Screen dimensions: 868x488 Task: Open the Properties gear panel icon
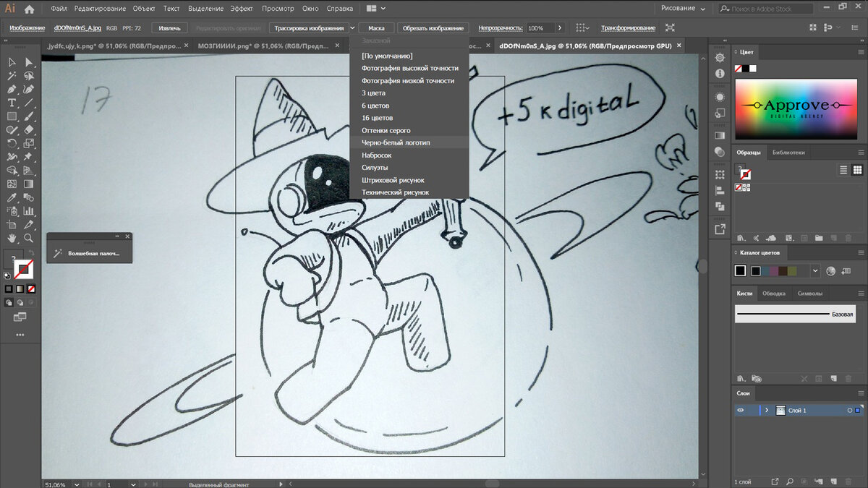[x=720, y=58]
